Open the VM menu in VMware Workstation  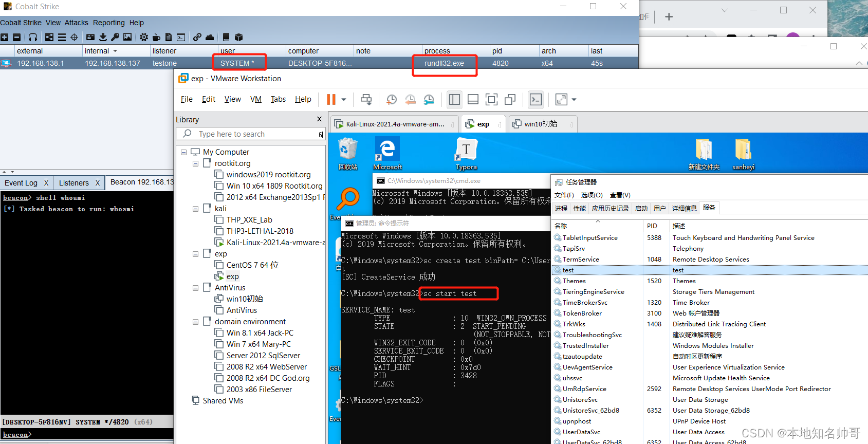pyautogui.click(x=256, y=99)
